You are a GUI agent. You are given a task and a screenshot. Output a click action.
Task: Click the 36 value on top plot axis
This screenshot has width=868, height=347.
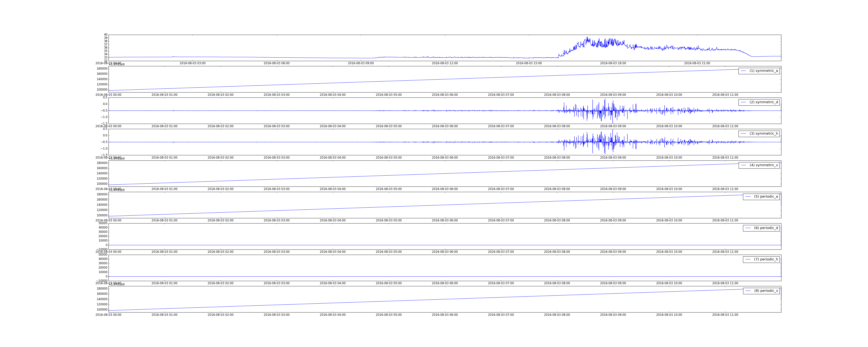(106, 48)
